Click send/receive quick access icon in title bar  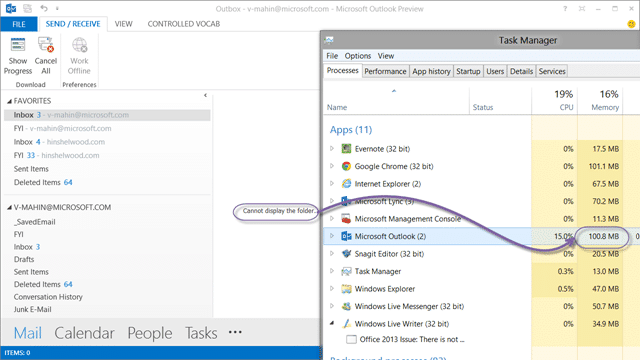(27, 8)
